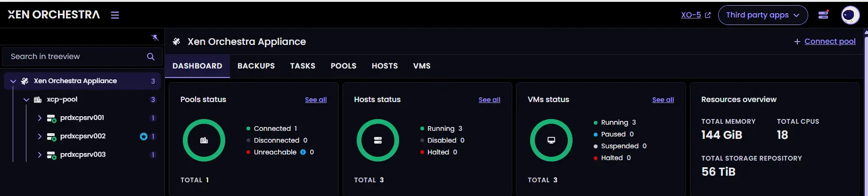Click the Unreachable info icon

point(303,152)
